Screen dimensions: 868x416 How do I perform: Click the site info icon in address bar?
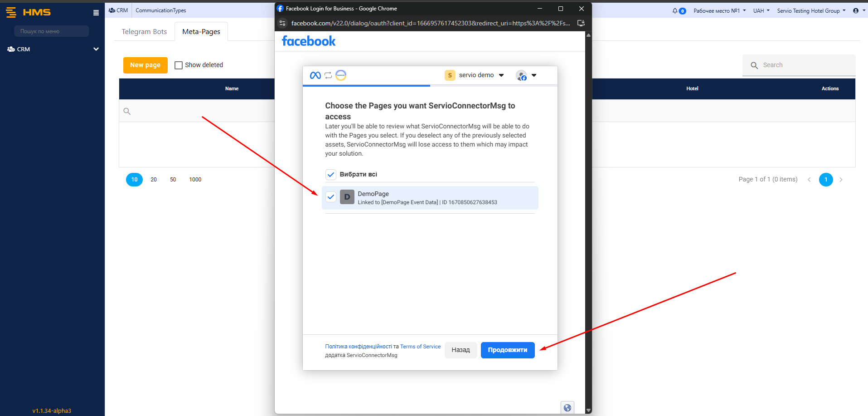tap(282, 23)
